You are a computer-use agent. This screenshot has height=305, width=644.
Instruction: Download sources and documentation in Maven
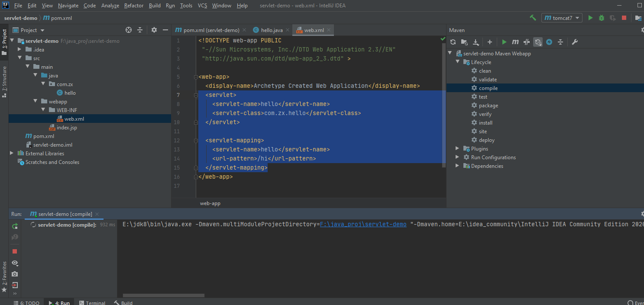pos(476,42)
